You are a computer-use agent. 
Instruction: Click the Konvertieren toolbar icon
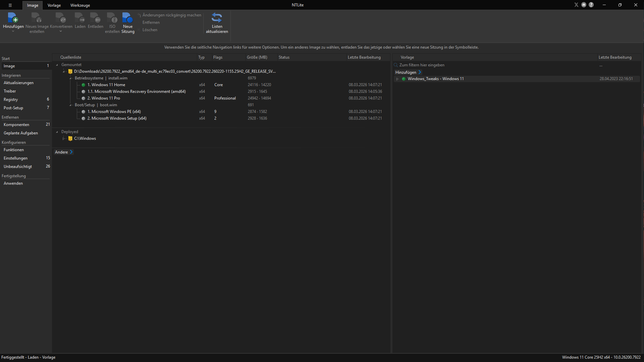(61, 18)
